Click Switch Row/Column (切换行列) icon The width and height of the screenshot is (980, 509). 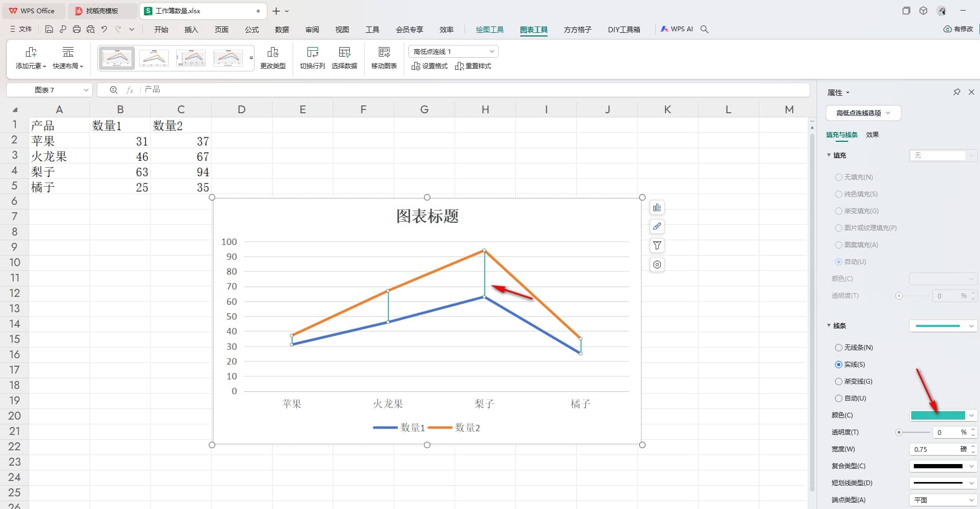coord(312,58)
